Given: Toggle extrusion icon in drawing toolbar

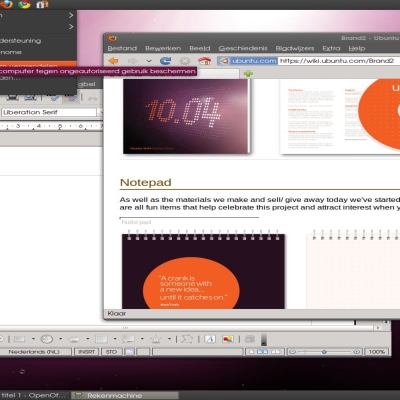Looking at the screenshot, I should pyautogui.click(x=250, y=339).
